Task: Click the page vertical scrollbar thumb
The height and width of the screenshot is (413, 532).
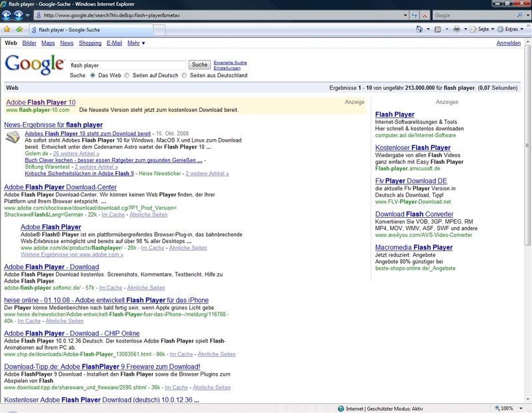Action: pos(527,146)
